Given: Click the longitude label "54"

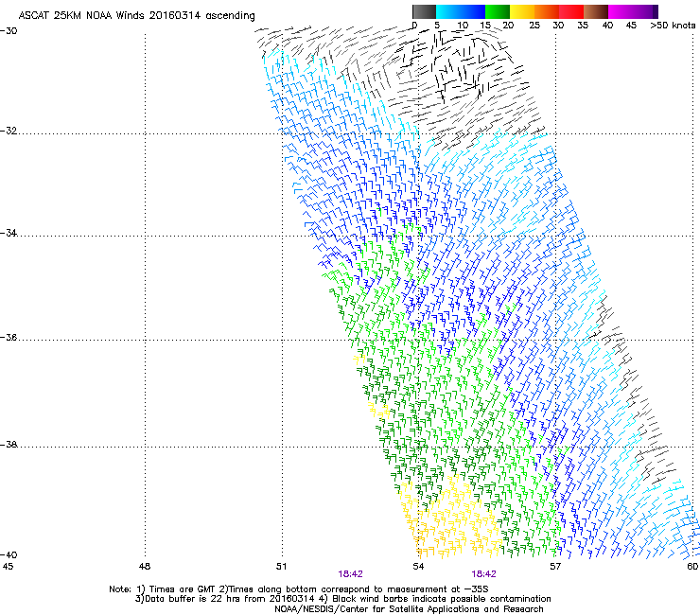Looking at the screenshot, I should click(x=418, y=567).
